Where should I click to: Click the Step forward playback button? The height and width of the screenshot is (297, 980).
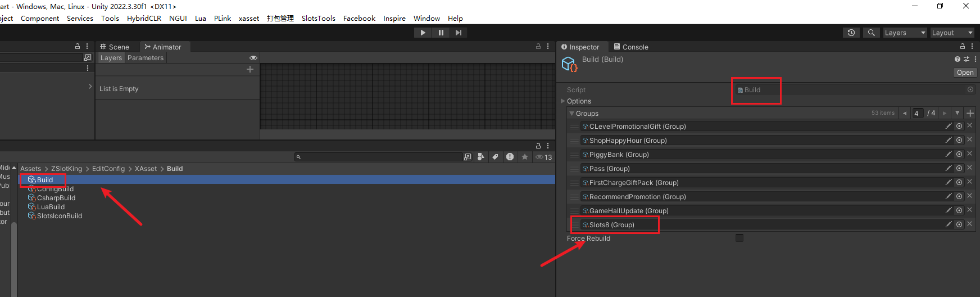(459, 33)
